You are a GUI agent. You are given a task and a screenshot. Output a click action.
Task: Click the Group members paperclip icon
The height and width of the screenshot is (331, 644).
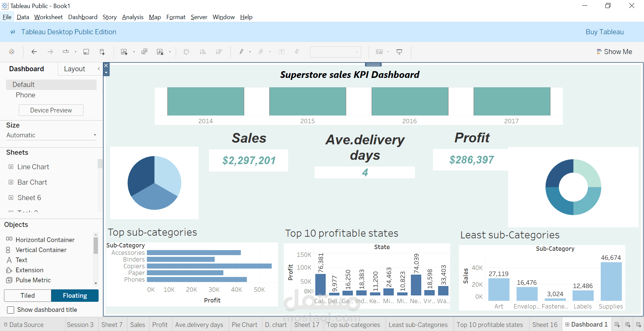coord(261,52)
